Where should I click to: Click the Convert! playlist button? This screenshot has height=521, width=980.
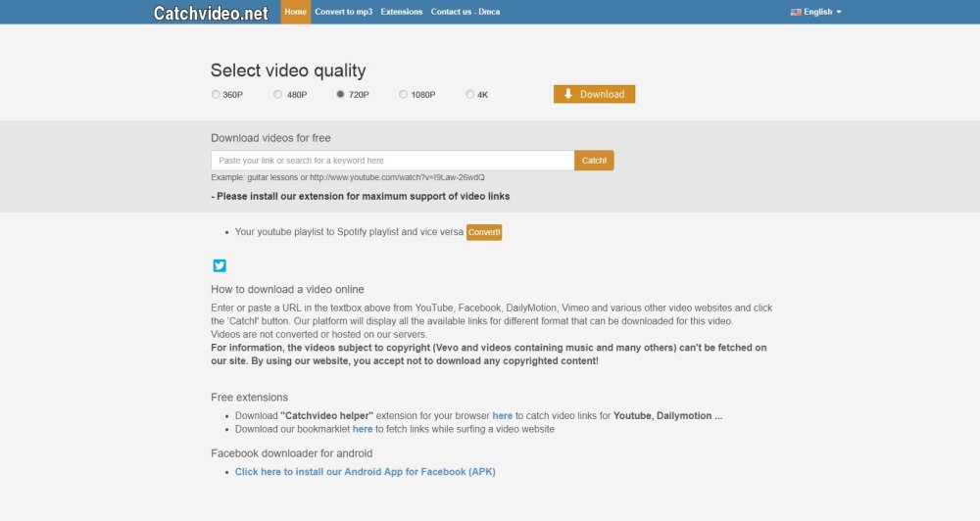(x=484, y=232)
